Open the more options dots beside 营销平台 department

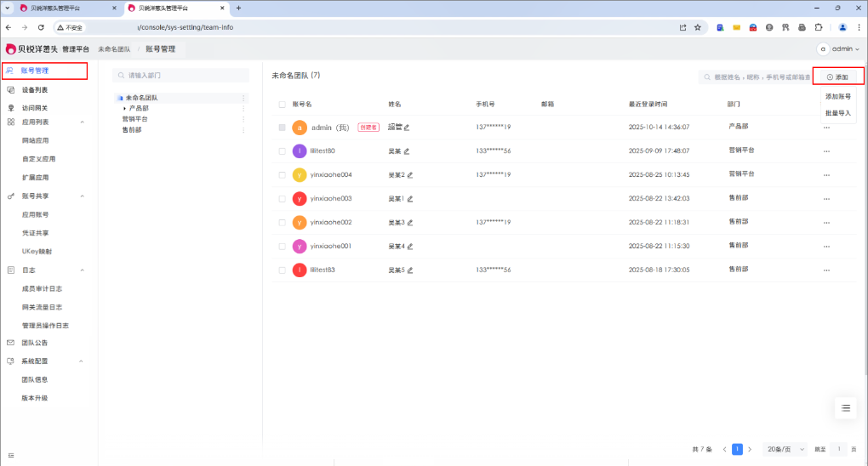pyautogui.click(x=244, y=119)
